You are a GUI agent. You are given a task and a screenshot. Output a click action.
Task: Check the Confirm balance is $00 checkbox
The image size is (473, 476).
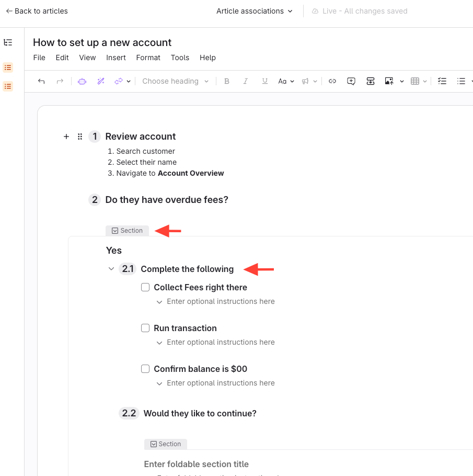coord(146,369)
